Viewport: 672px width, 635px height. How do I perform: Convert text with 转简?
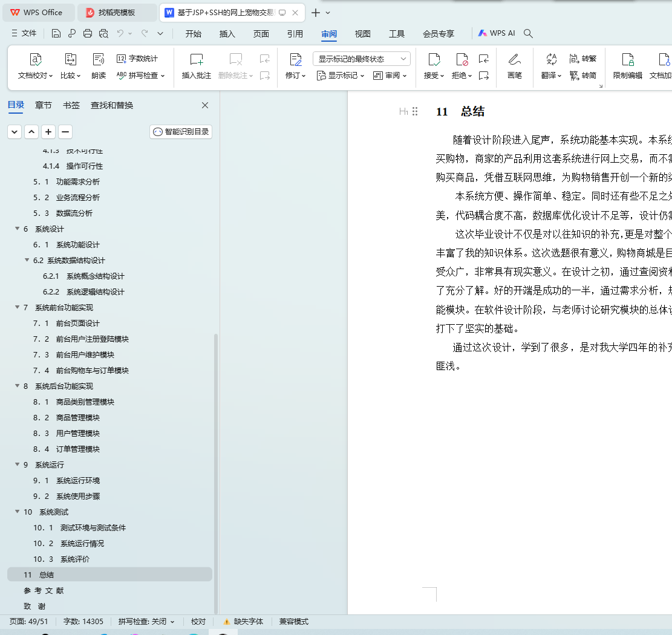(583, 76)
